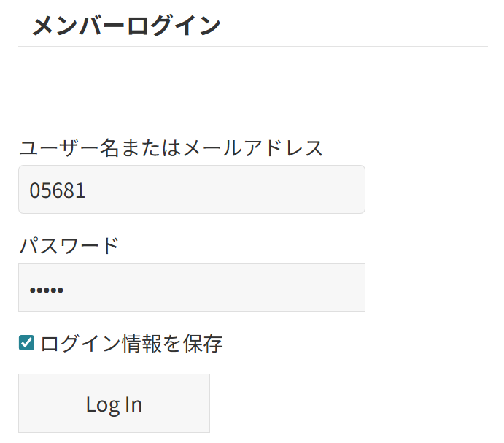Place cursor on the masked password dots
This screenshot has width=504, height=443.
point(47,290)
